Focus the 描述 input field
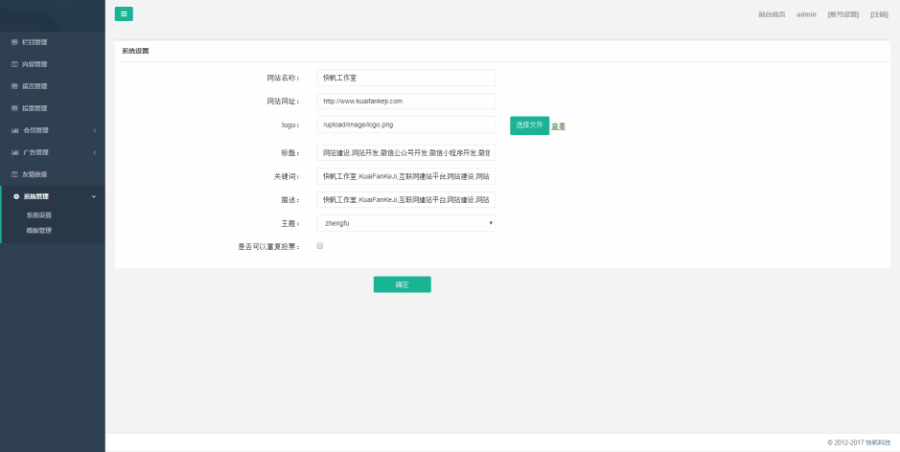This screenshot has width=900, height=452. click(x=406, y=200)
